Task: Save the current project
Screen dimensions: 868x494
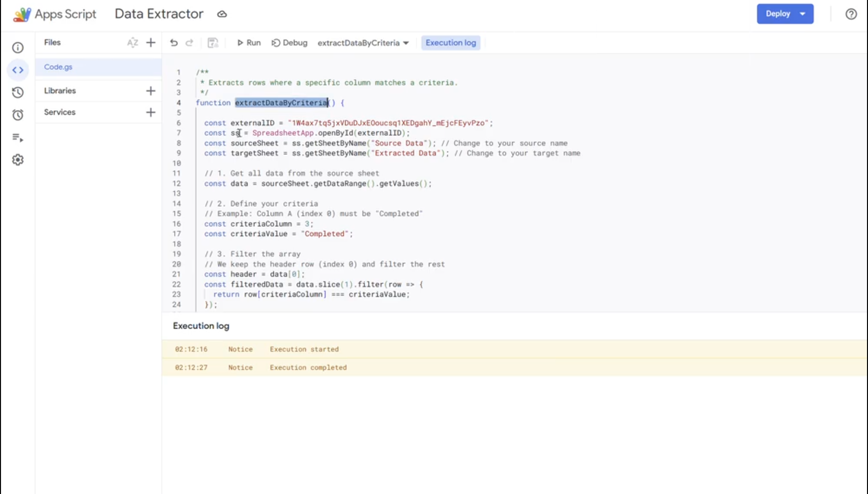Action: click(213, 43)
